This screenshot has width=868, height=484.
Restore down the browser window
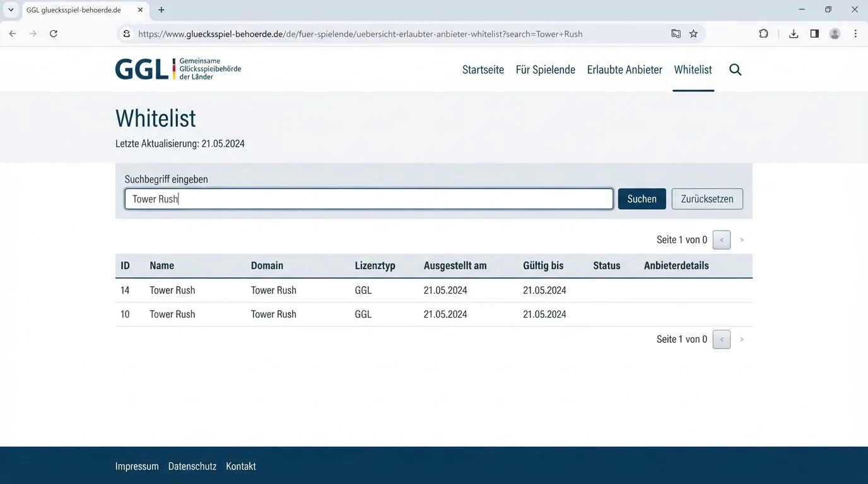pos(828,10)
